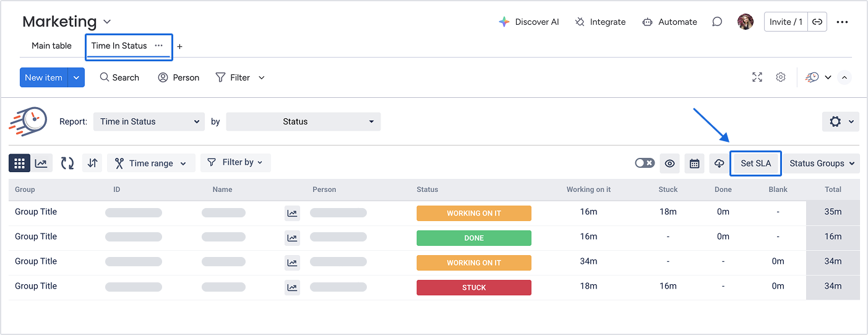Switch to line chart view icon

click(41, 163)
